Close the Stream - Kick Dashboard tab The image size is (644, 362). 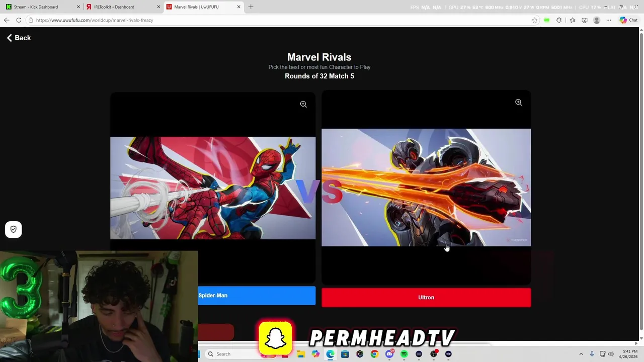tap(78, 7)
